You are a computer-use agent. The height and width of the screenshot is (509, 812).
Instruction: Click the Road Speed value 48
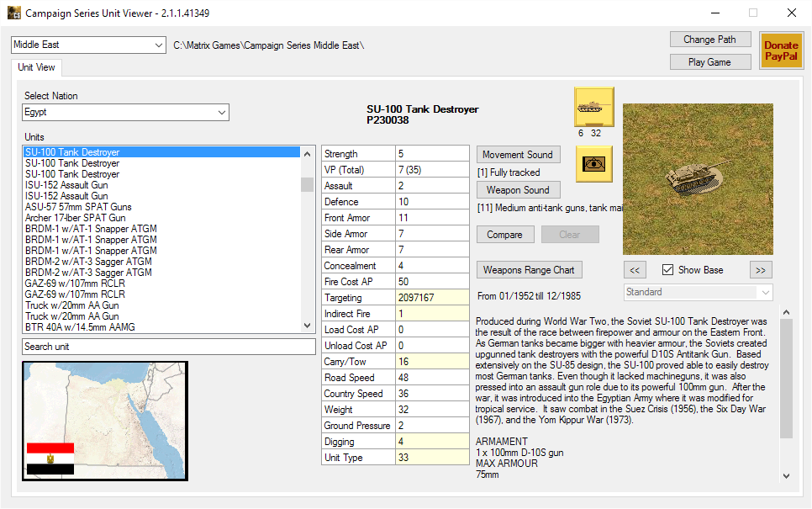[432, 378]
